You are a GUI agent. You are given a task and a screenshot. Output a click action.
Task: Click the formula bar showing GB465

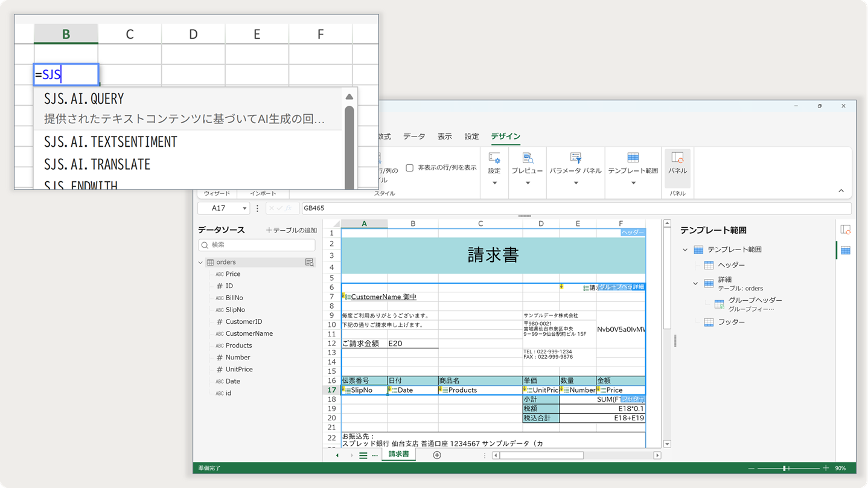(x=576, y=208)
